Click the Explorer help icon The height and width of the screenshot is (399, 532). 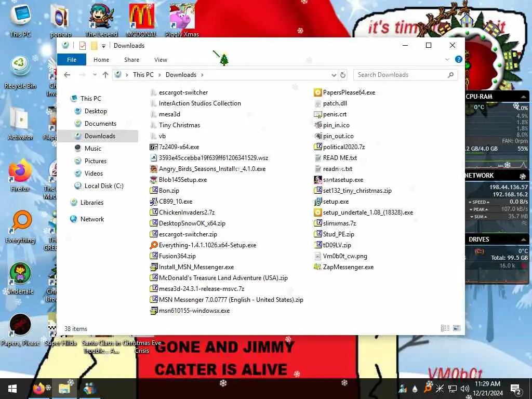point(458,59)
